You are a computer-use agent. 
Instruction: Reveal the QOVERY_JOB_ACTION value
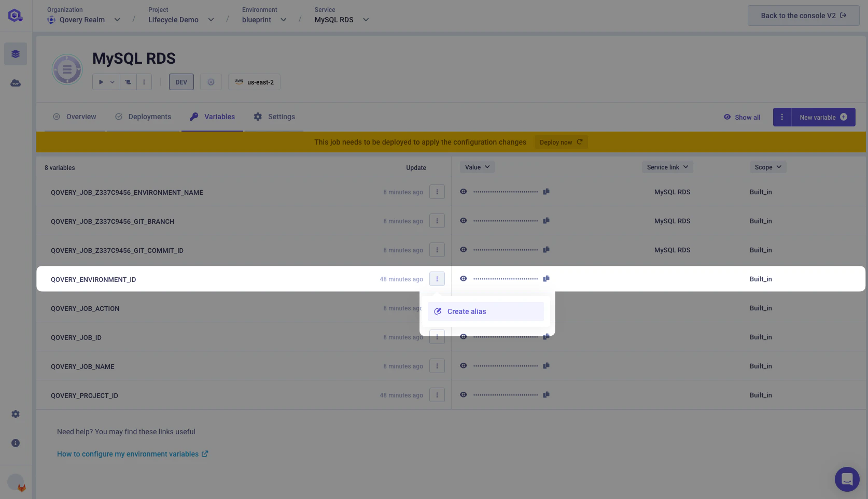click(x=463, y=308)
